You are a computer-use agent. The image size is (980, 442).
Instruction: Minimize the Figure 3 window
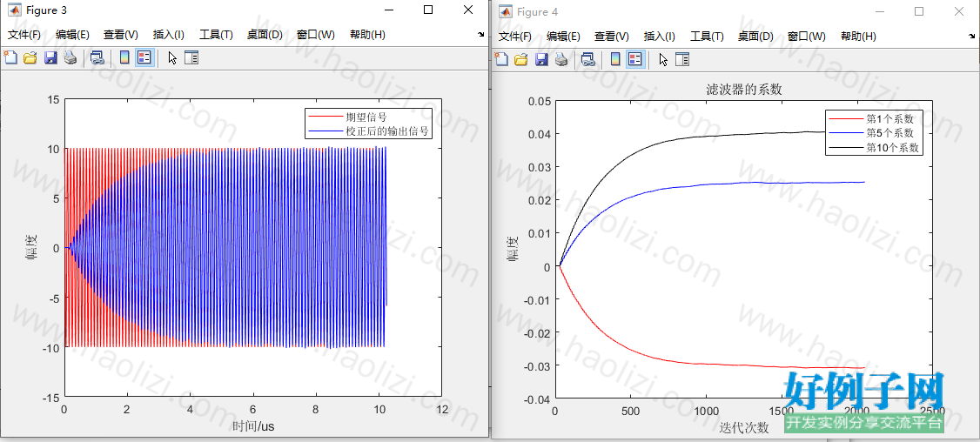click(389, 10)
